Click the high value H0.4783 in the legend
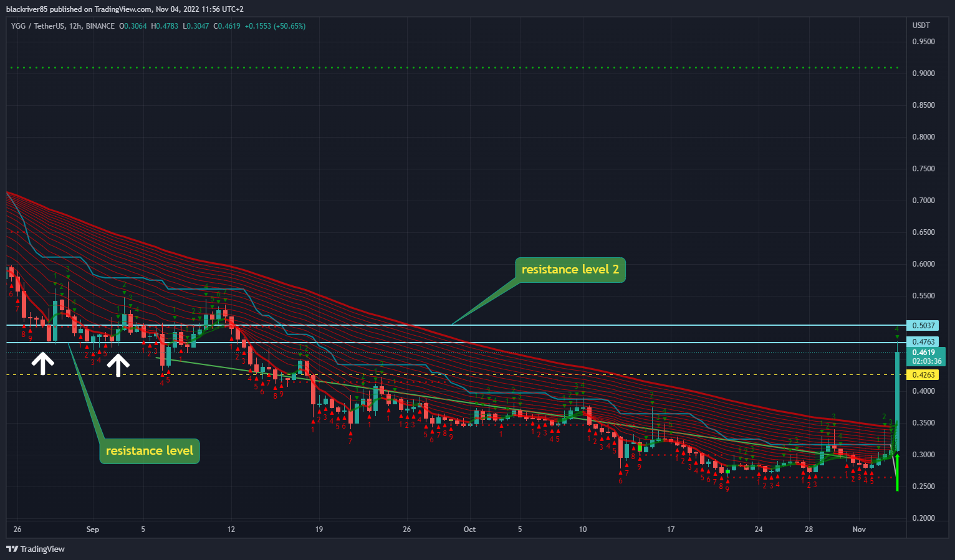Image resolution: width=955 pixels, height=560 pixels. coord(165,26)
